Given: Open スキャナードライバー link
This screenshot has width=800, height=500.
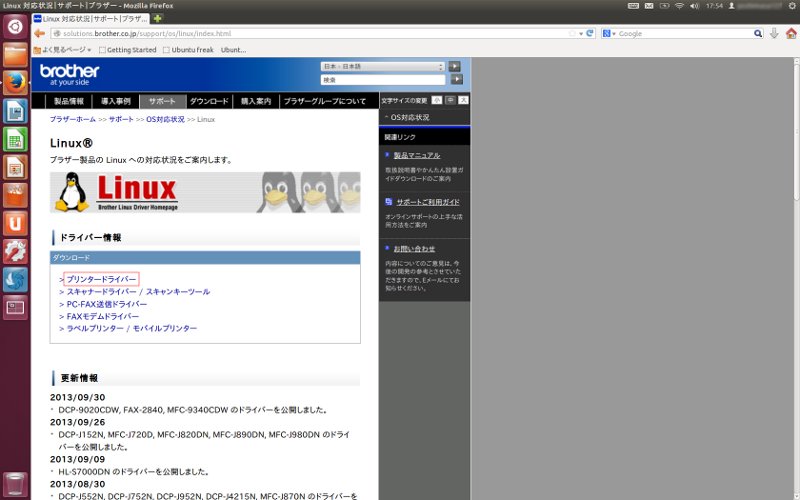Looking at the screenshot, I should click(x=102, y=292).
